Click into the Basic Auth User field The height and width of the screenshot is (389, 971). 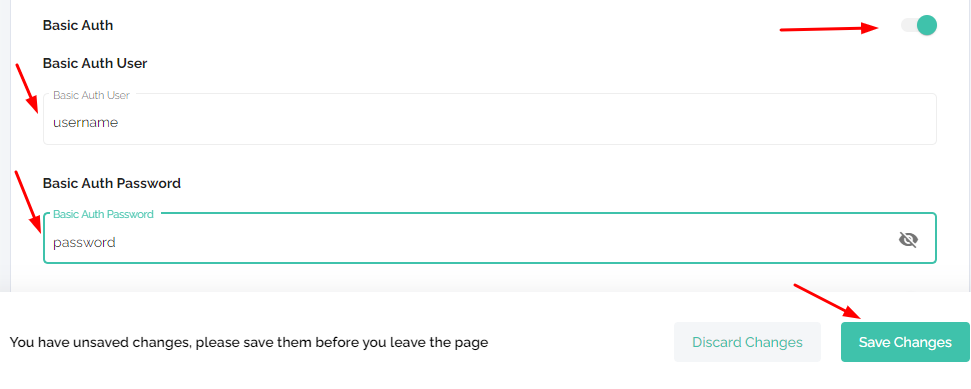489,119
